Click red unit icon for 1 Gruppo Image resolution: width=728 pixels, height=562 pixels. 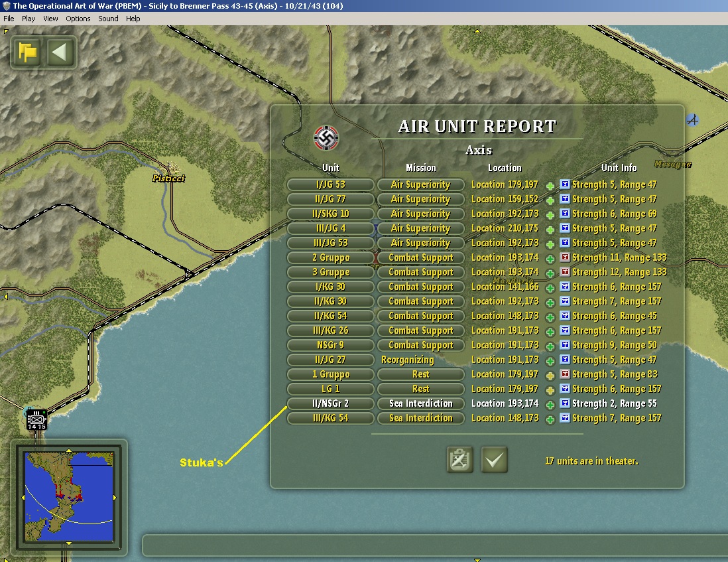click(565, 374)
